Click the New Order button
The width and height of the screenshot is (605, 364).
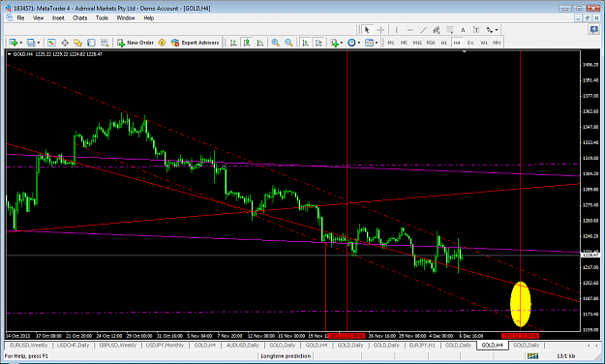point(136,43)
